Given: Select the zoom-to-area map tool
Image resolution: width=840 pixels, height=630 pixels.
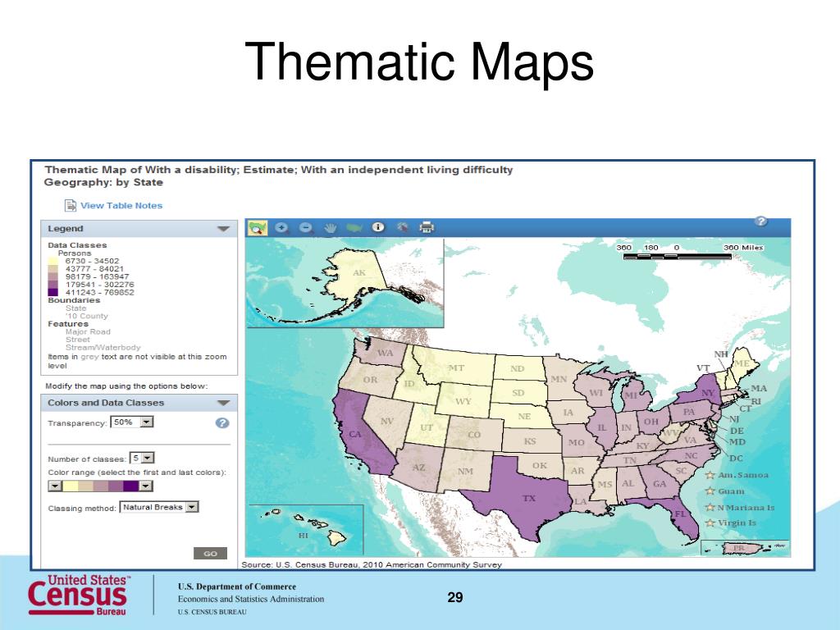Looking at the screenshot, I should pyautogui.click(x=257, y=228).
